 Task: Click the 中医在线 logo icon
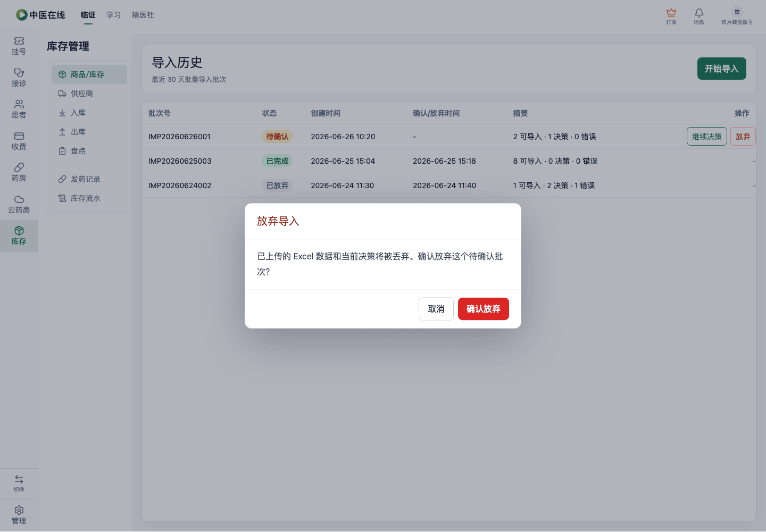[x=21, y=15]
